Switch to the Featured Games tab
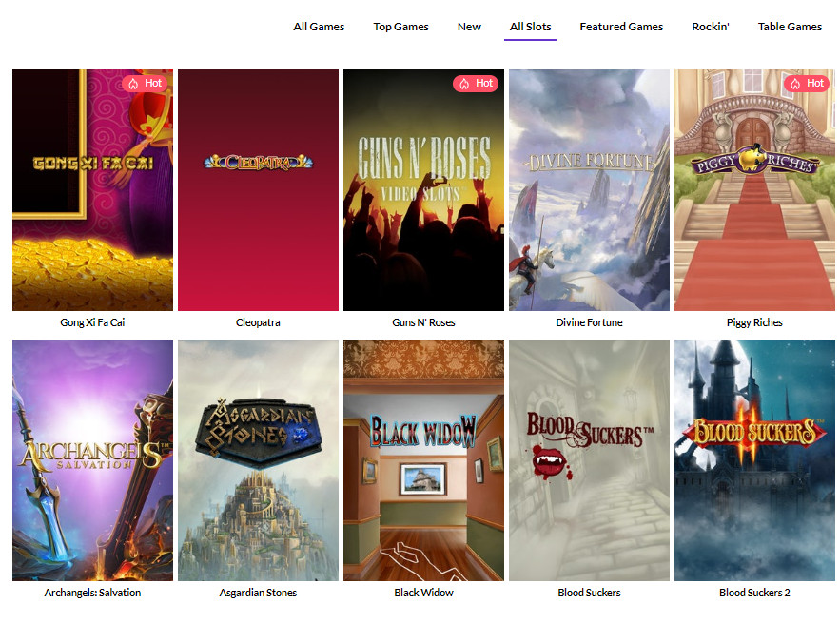Screen dimensions: 840x623 (x=621, y=27)
